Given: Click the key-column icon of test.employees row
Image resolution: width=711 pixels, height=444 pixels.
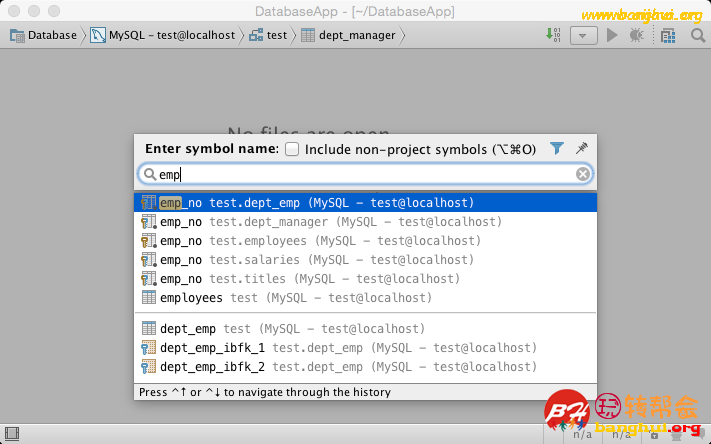Looking at the screenshot, I should [149, 241].
